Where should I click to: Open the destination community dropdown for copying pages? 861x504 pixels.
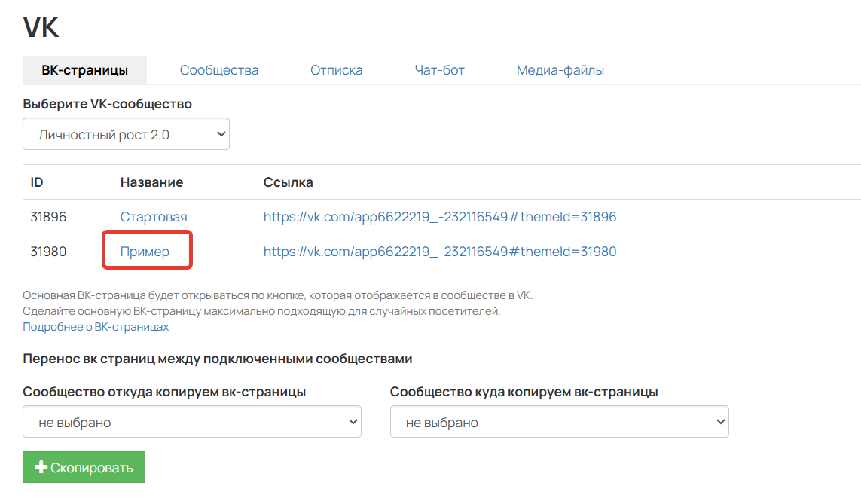tap(557, 421)
